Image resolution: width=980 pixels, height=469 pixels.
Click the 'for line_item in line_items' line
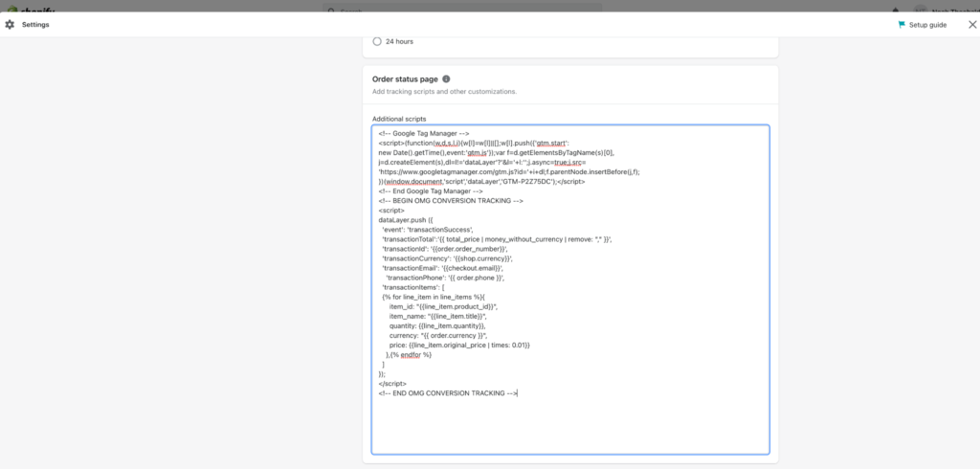point(434,297)
